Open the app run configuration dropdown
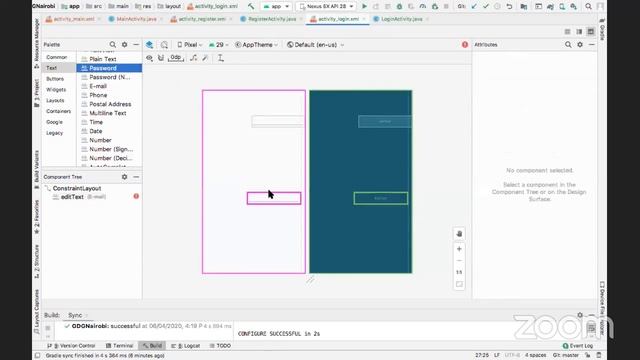The image size is (640, 360). [x=276, y=7]
